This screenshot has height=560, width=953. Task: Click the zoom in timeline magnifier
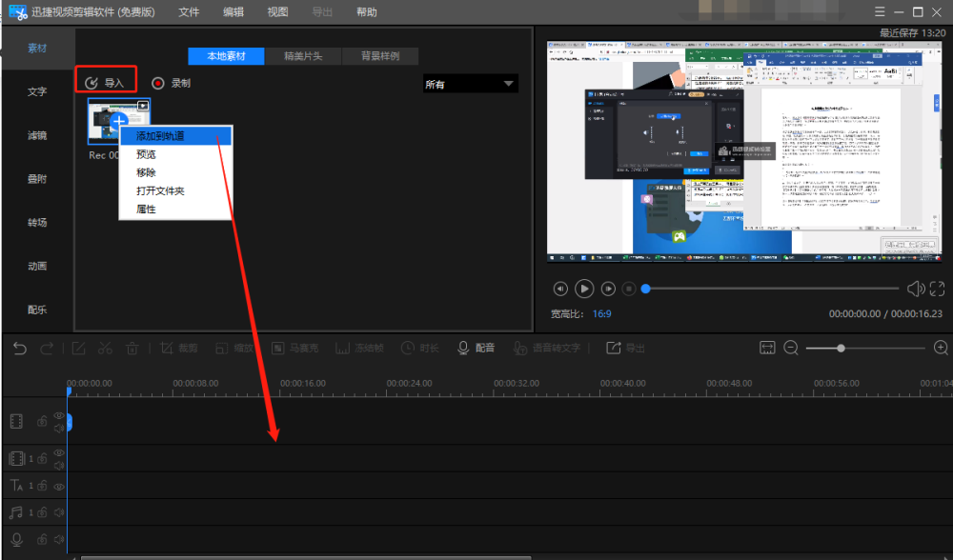(x=941, y=348)
